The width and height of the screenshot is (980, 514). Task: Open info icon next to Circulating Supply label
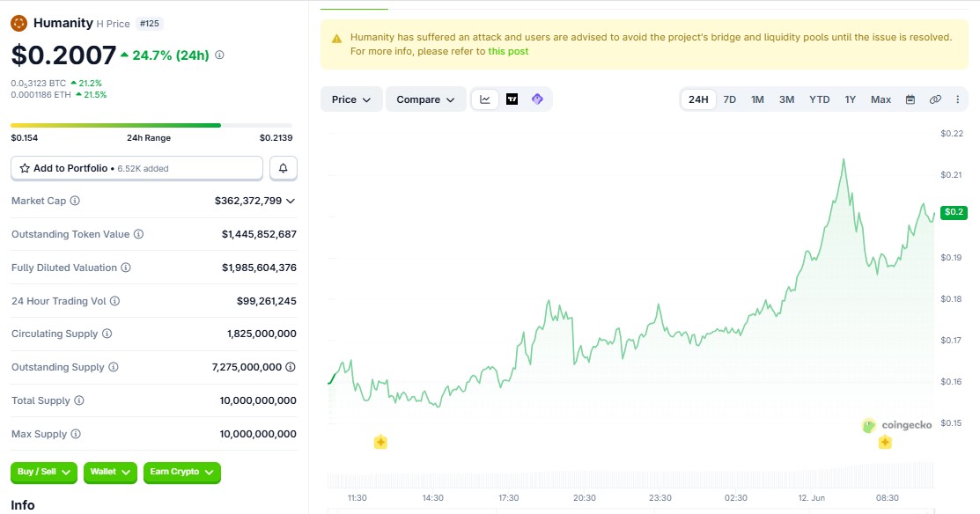click(x=107, y=334)
